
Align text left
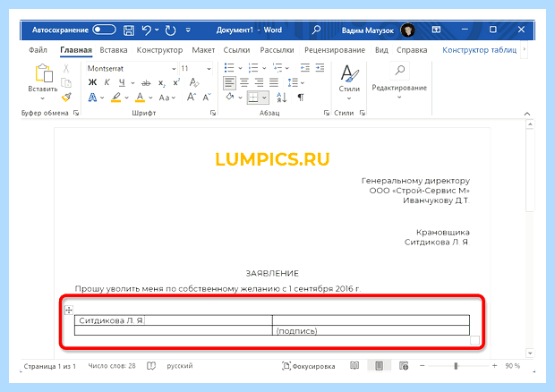229,83
